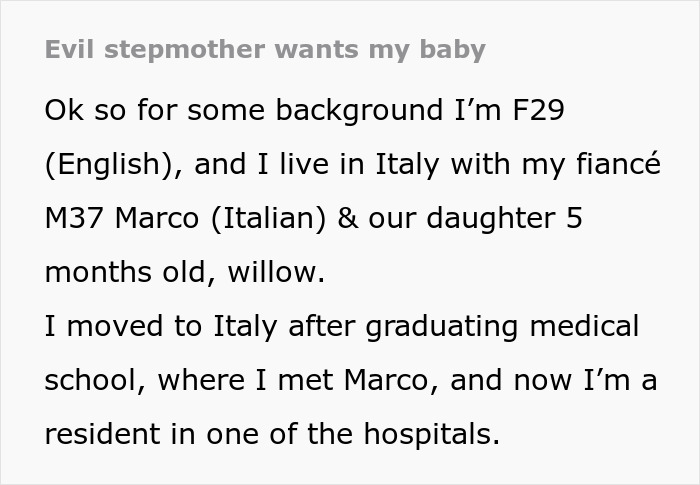Click the word "Ok" starting the post
700x485 pixels.
tap(63, 110)
